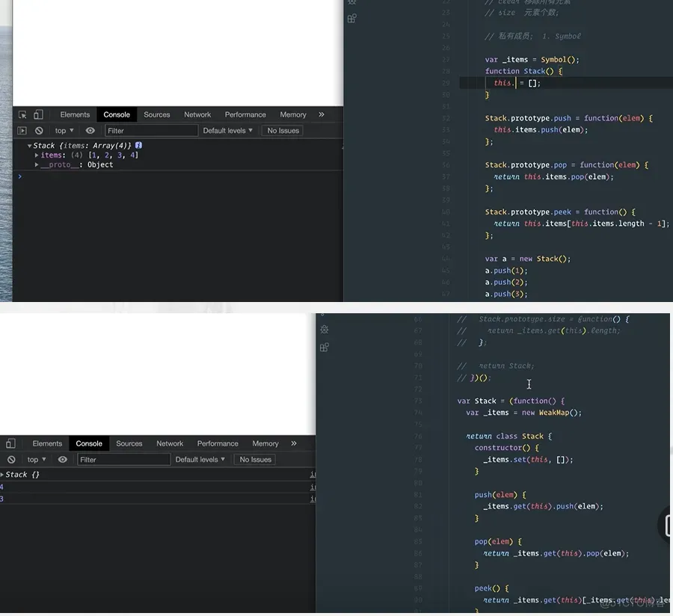Viewport: 673px width, 616px height.
Task: Click code line 'a.push(1);'
Action: coord(506,271)
